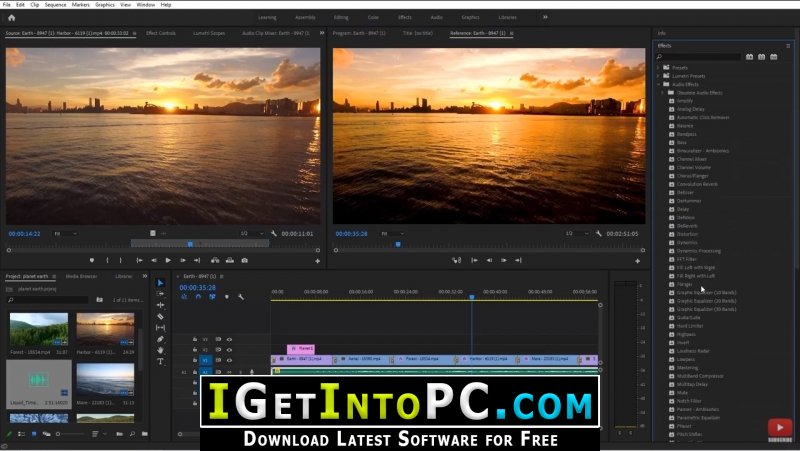
Task: Switch to Effect Controls tab
Action: pyautogui.click(x=161, y=33)
